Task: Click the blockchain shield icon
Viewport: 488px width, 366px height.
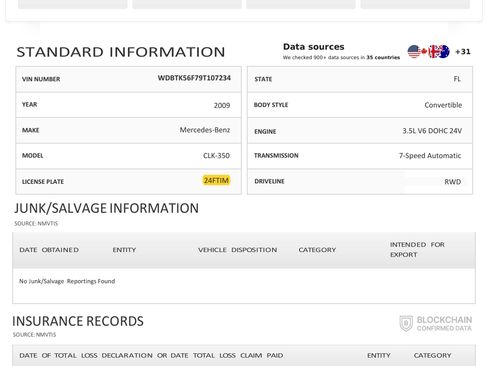Action: [x=406, y=323]
